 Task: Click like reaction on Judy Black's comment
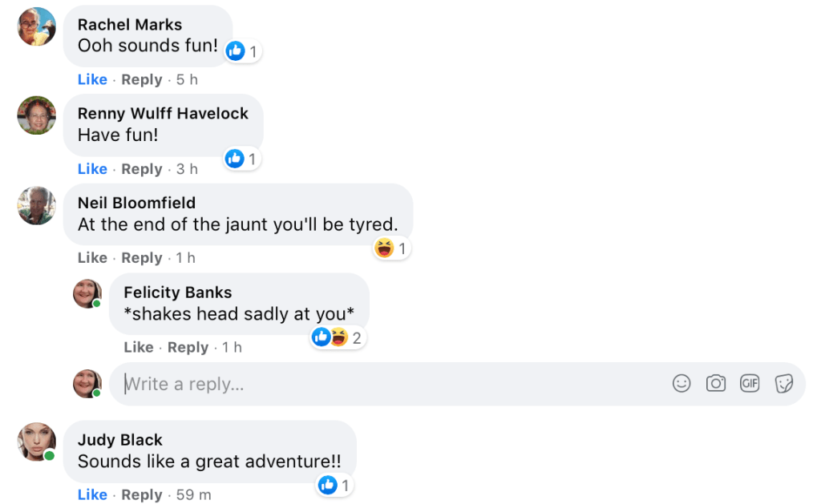click(x=336, y=486)
